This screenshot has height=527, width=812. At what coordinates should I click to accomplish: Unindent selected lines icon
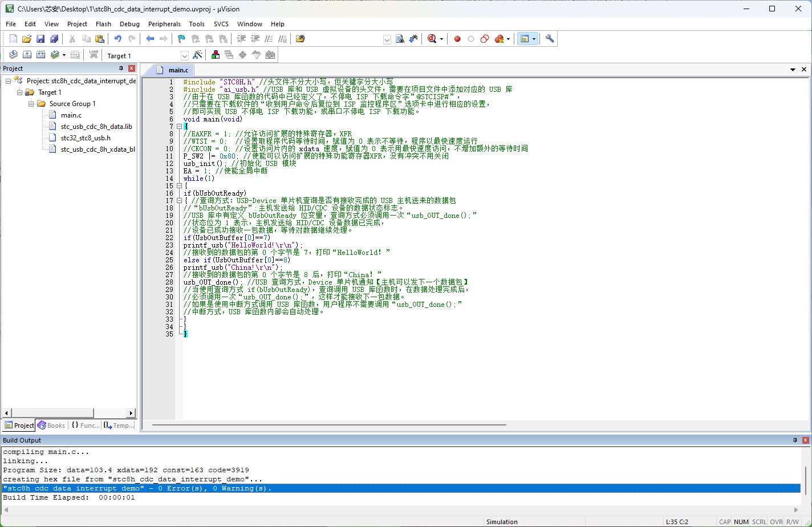pos(255,39)
